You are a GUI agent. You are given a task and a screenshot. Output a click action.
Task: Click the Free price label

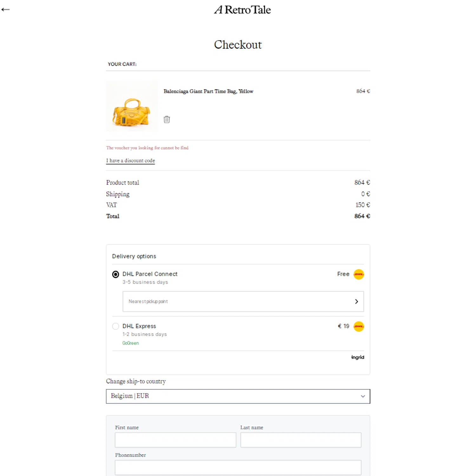pyautogui.click(x=343, y=274)
